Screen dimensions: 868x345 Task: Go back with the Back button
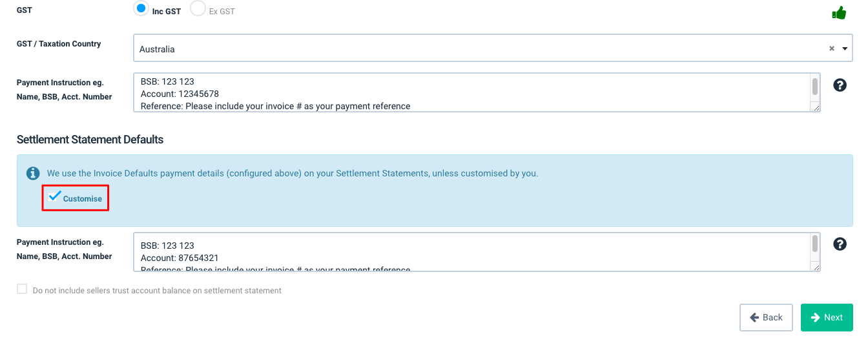click(766, 317)
